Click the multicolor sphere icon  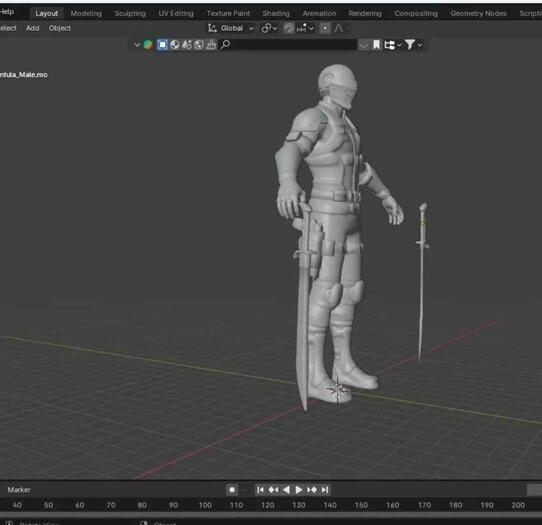click(x=148, y=45)
